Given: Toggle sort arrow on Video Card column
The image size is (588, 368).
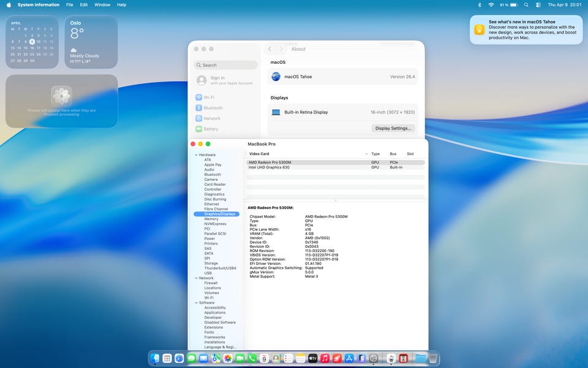Looking at the screenshot, I should [x=366, y=154].
